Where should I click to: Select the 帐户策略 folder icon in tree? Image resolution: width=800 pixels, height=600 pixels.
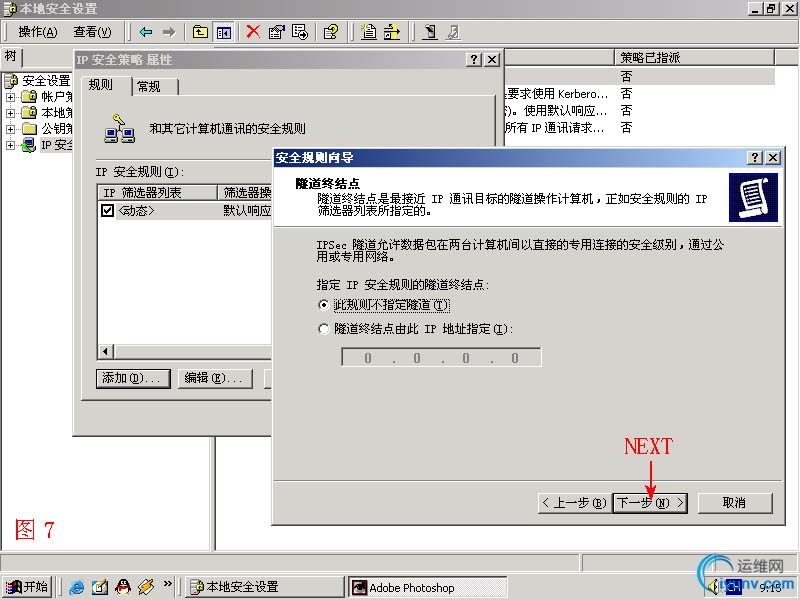click(29, 96)
